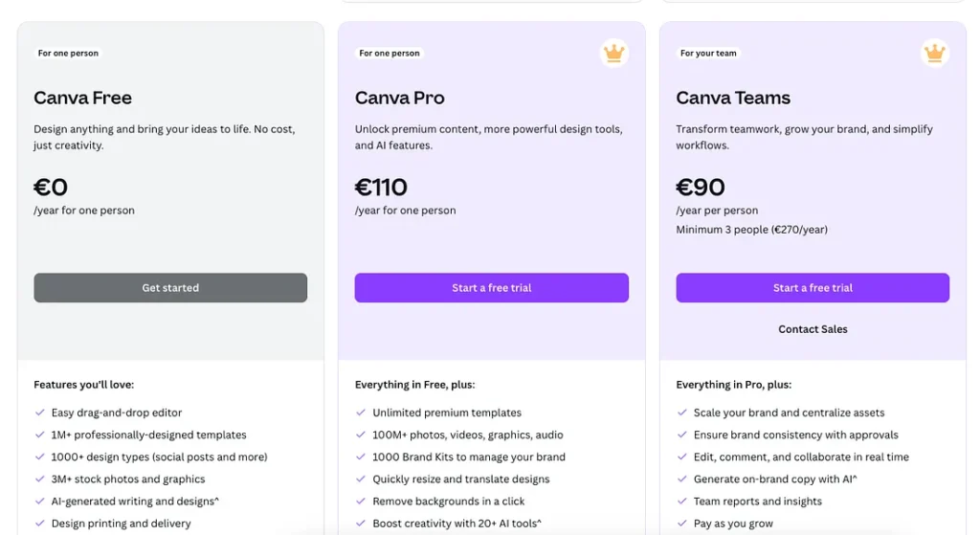Click checkmark next to Unlimited premium templates
Viewport: 980px width, 535px height.
[361, 412]
